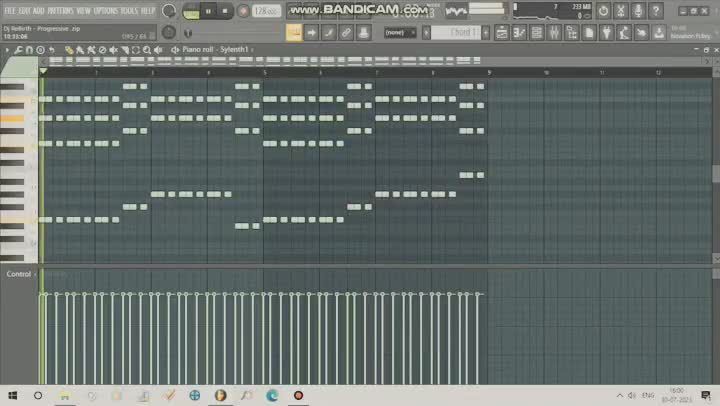Toggle the record button in transport
720x406 pixels.
click(x=242, y=11)
